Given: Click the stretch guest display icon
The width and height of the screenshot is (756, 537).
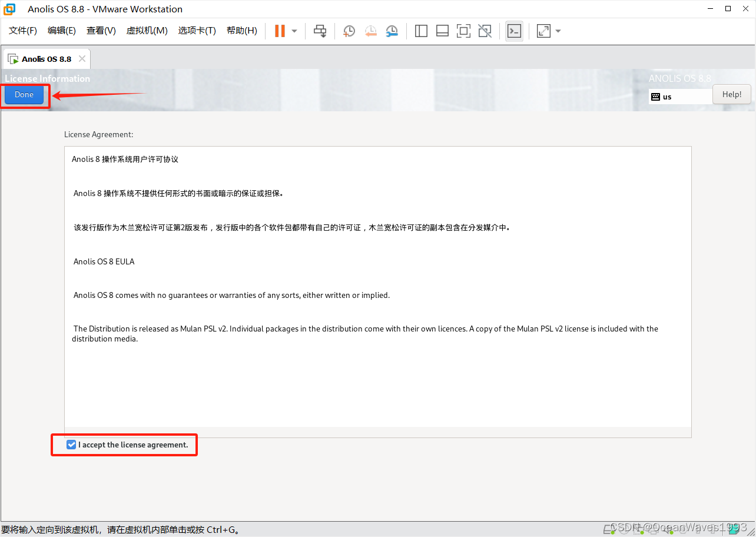Looking at the screenshot, I should (x=543, y=31).
